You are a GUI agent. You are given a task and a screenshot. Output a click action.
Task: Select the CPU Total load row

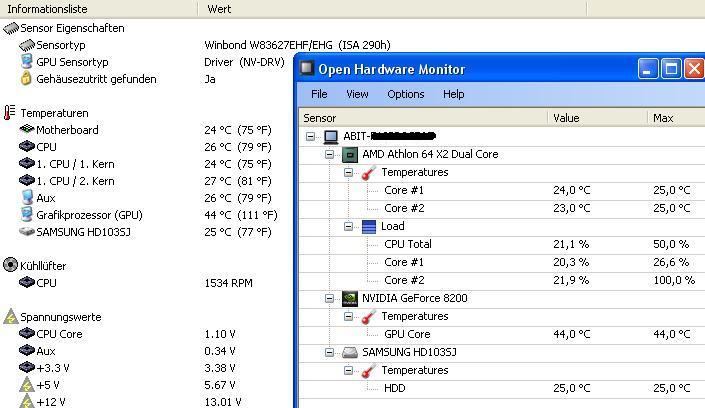tap(502, 244)
